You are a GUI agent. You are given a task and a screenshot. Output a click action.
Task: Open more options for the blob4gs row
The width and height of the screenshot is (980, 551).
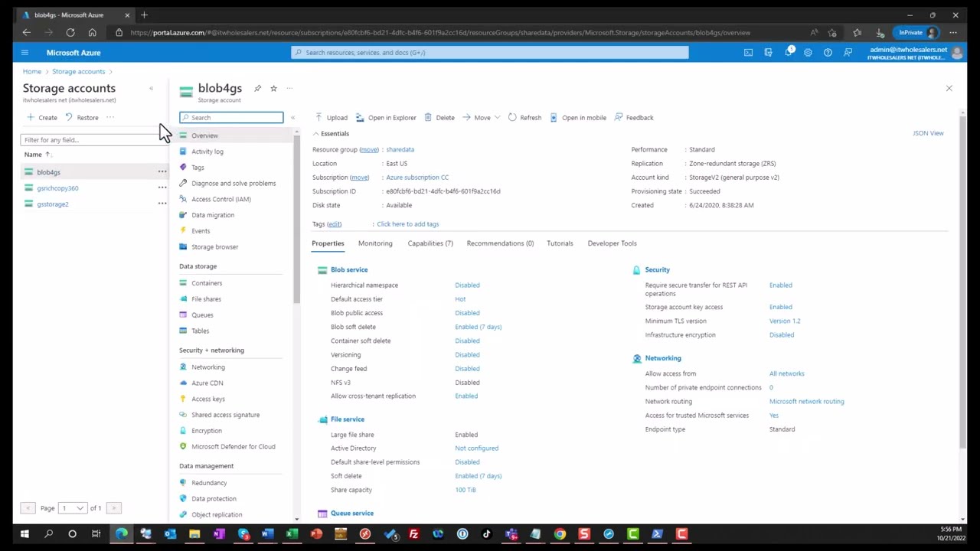coord(162,172)
